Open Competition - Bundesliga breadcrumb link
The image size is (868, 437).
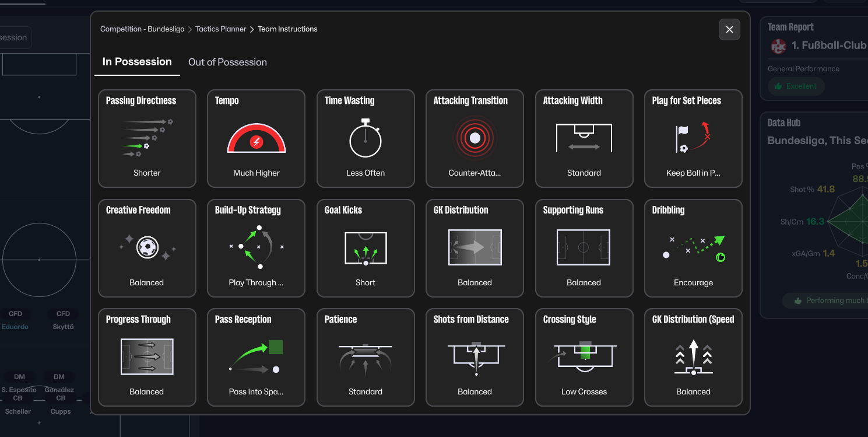point(142,29)
